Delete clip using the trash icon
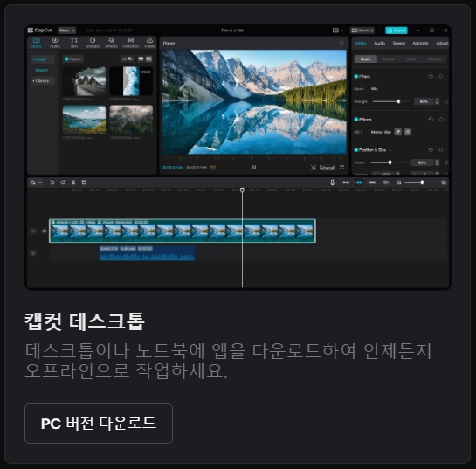Image resolution: width=476 pixels, height=469 pixels. (84, 183)
